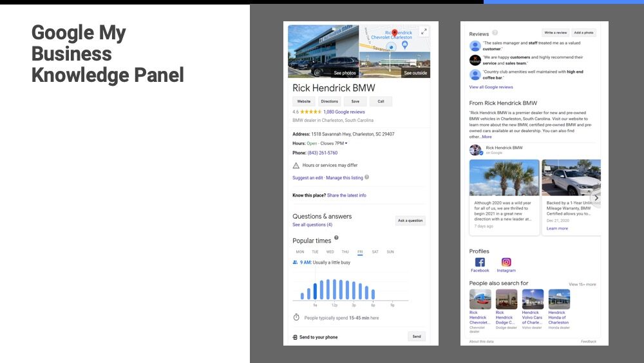
Task: Expand the description with More link
Action: click(487, 137)
